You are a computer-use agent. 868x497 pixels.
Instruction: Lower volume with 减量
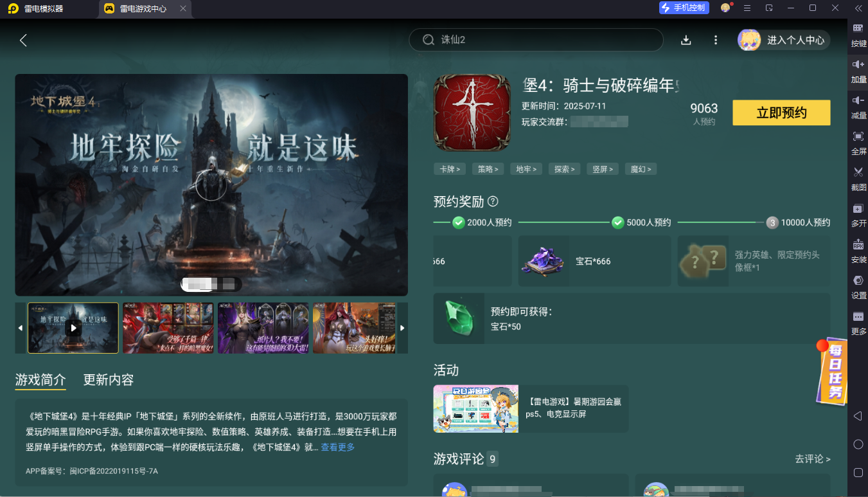click(858, 107)
